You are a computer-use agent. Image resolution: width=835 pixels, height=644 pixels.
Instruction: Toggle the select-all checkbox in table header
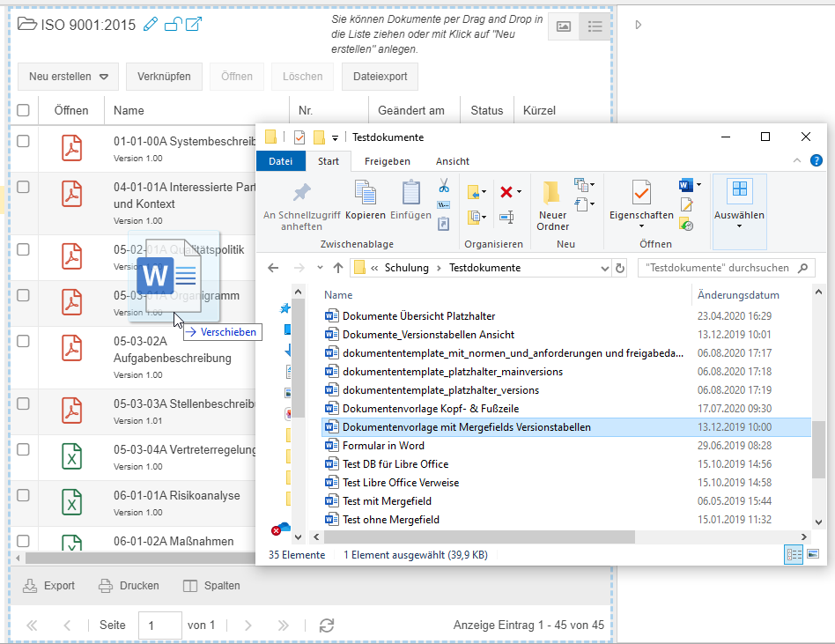(x=24, y=110)
